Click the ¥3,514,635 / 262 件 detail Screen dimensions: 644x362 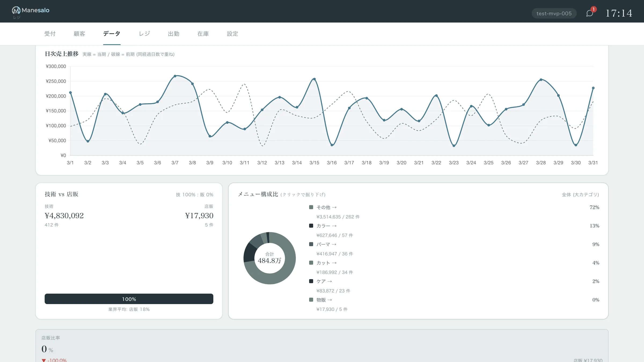point(338,217)
